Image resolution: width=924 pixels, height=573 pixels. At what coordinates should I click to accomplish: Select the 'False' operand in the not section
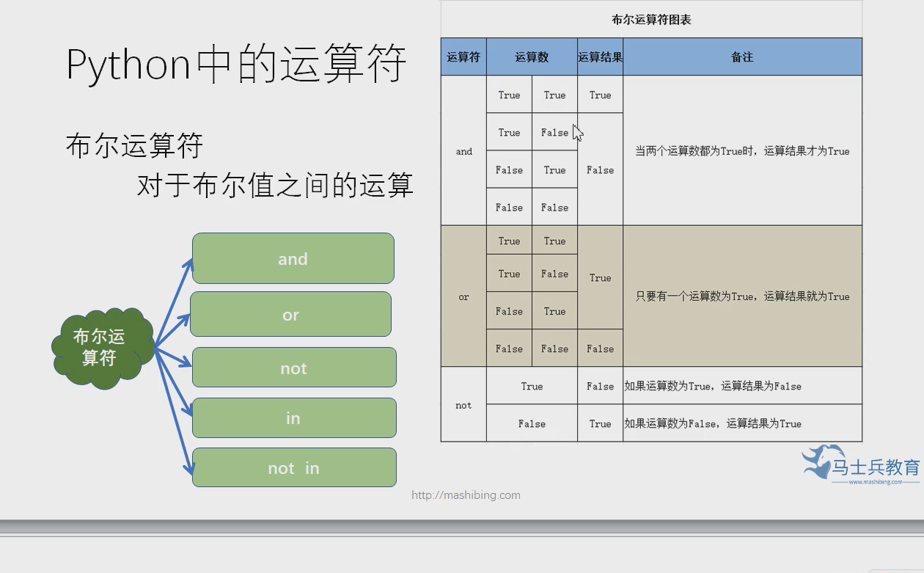point(532,423)
